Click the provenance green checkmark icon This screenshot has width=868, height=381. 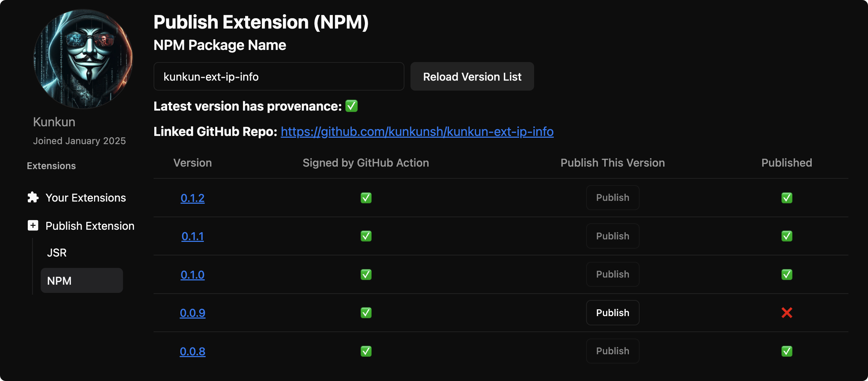click(351, 106)
